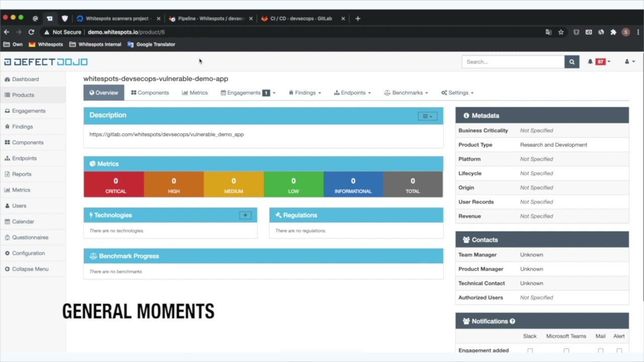Click Research and Development product type value

coord(553,145)
